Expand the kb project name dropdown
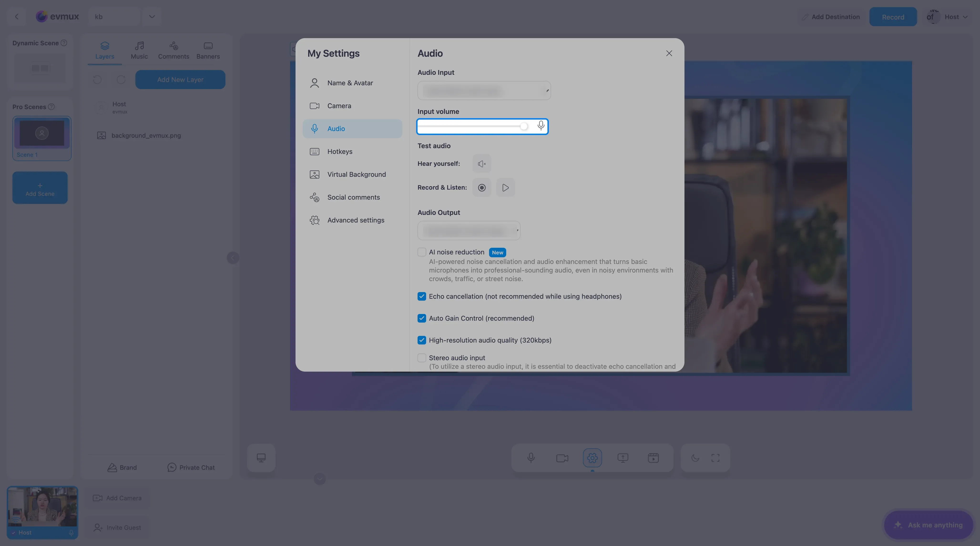The image size is (980, 546). 152,16
